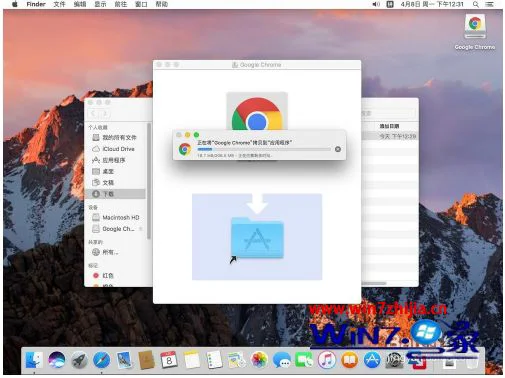Screen dimensions: 505x378
Task: Open App Store from the Dock
Action: tap(372, 360)
